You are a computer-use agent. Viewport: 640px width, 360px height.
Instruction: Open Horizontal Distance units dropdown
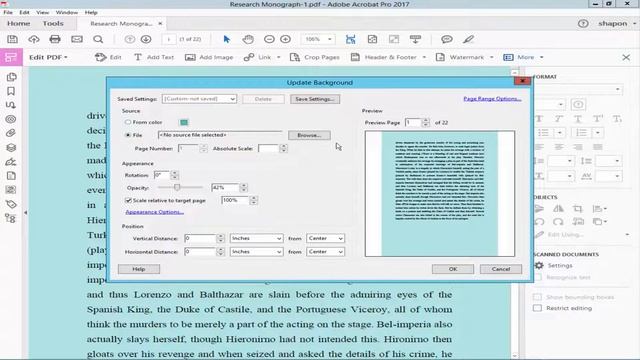pyautogui.click(x=256, y=251)
